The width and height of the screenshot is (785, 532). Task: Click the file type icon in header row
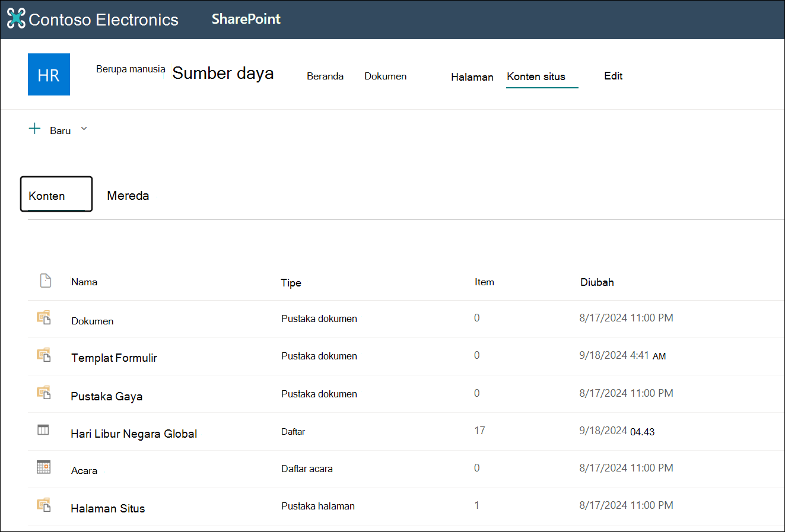click(x=46, y=281)
